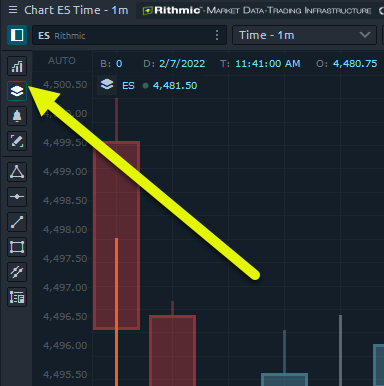Screen dimensions: 384x386
Task: Open alerts with the bell icon
Action: point(17,116)
